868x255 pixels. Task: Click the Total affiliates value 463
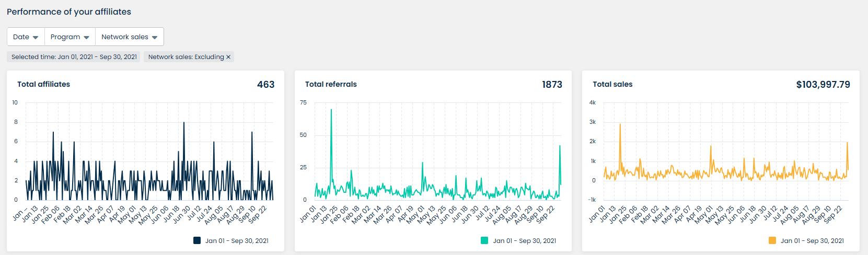(266, 85)
